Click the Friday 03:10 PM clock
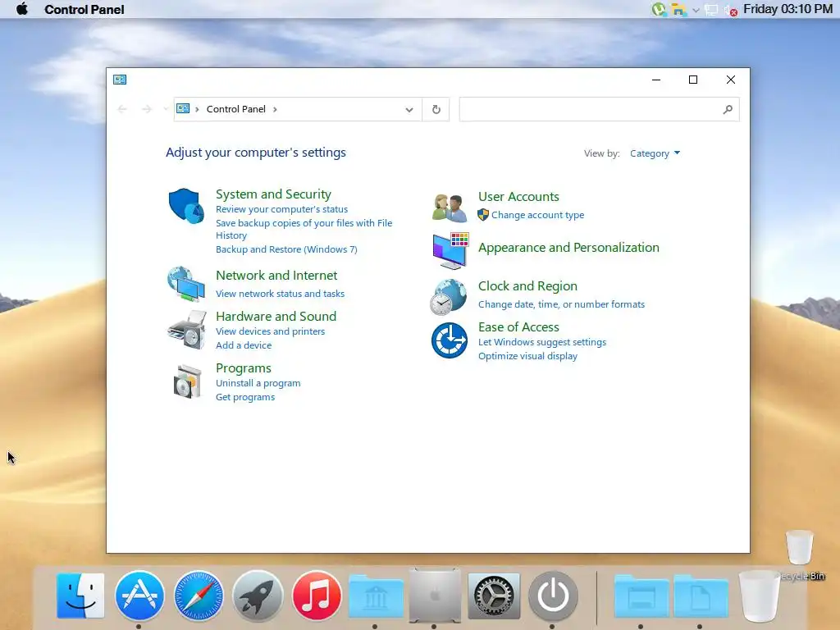Image resolution: width=840 pixels, height=630 pixels. (787, 9)
